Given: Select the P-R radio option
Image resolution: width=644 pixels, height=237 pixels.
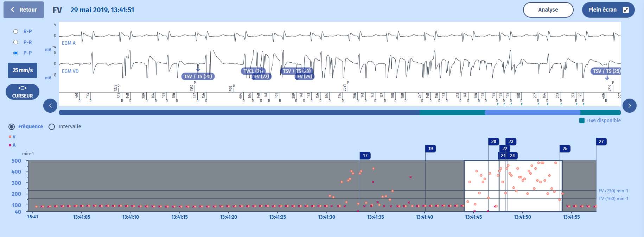Looking at the screenshot, I should click(15, 42).
